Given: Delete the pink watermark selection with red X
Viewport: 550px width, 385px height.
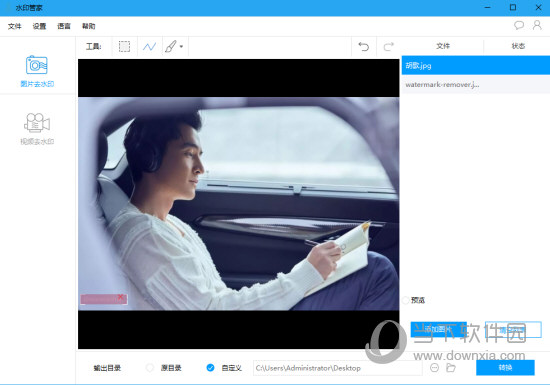Looking at the screenshot, I should pos(121,297).
